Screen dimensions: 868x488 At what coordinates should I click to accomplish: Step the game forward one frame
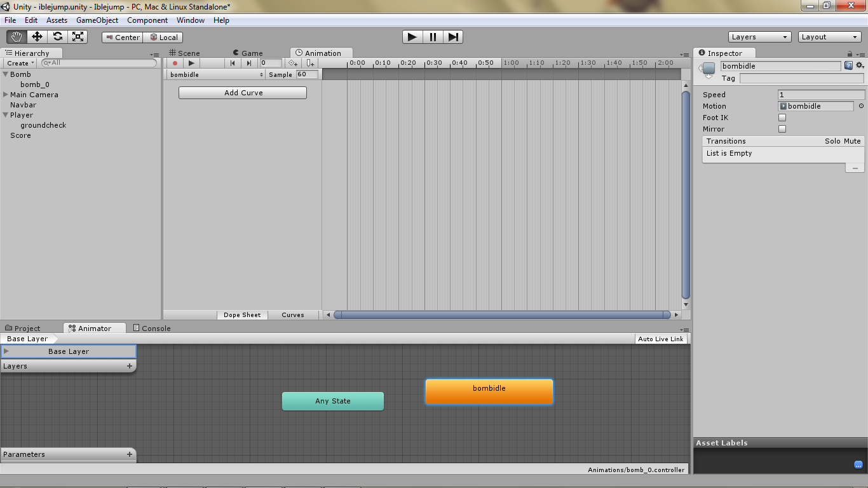pyautogui.click(x=453, y=37)
